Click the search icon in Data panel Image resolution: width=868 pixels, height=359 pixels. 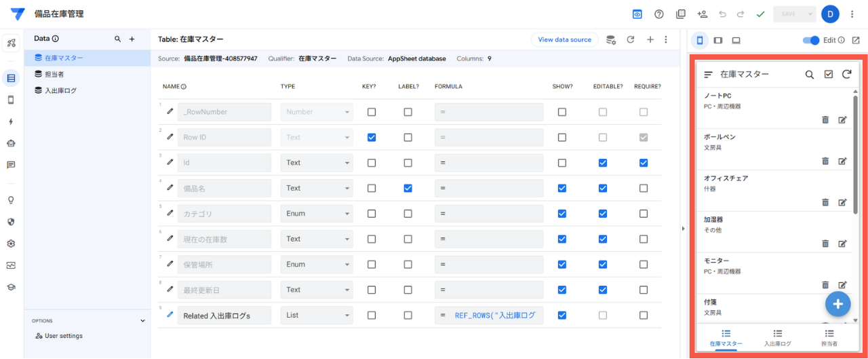[x=118, y=39]
